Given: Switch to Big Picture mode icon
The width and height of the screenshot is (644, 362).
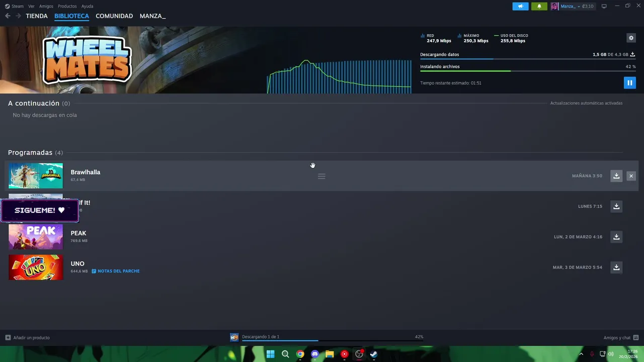Looking at the screenshot, I should [604, 6].
